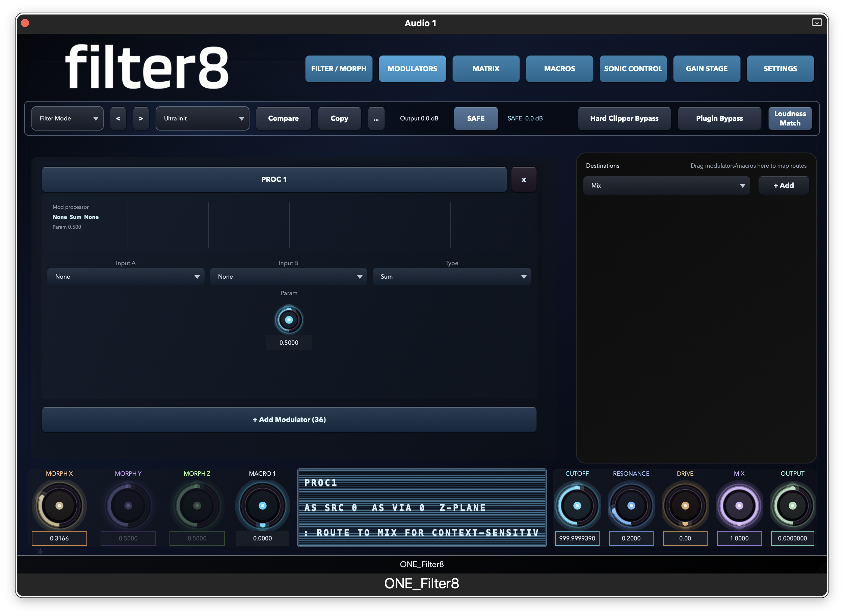Switch to the MATRIX tab
The image size is (844, 616).
coord(486,68)
